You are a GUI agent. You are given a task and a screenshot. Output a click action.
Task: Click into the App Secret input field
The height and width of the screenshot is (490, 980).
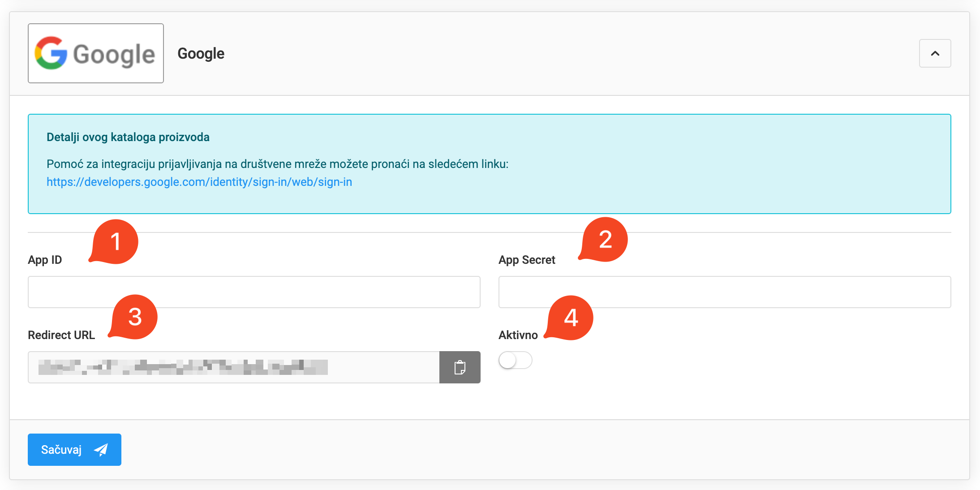click(x=724, y=292)
